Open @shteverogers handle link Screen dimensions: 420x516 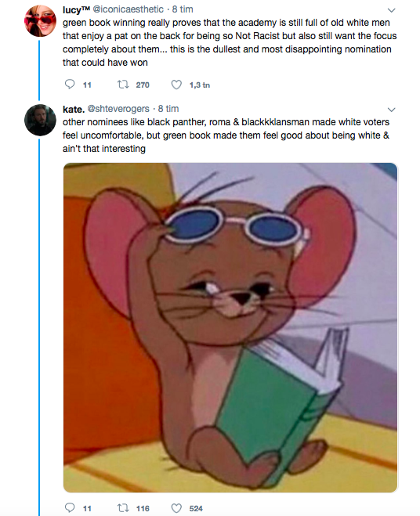pos(118,109)
